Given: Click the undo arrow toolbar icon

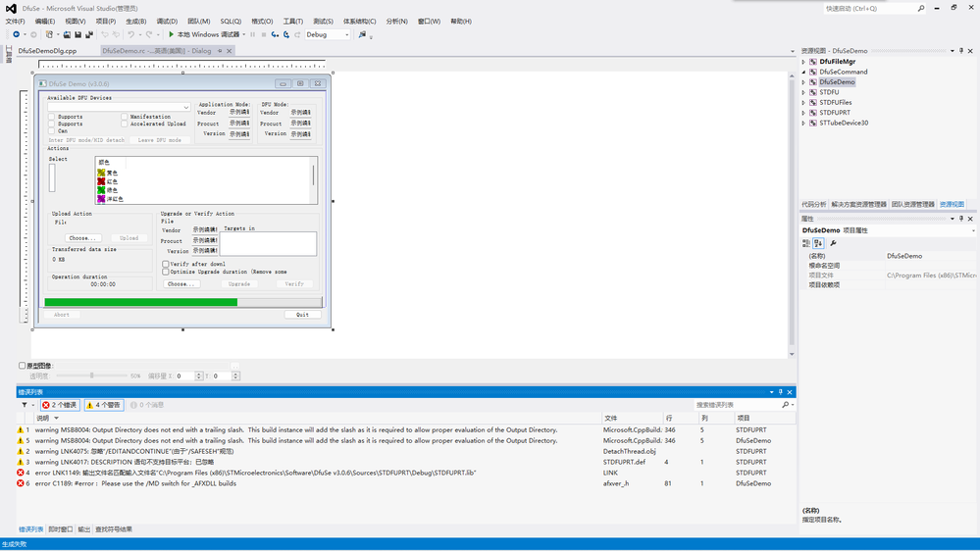Looking at the screenshot, I should pyautogui.click(x=130, y=34).
